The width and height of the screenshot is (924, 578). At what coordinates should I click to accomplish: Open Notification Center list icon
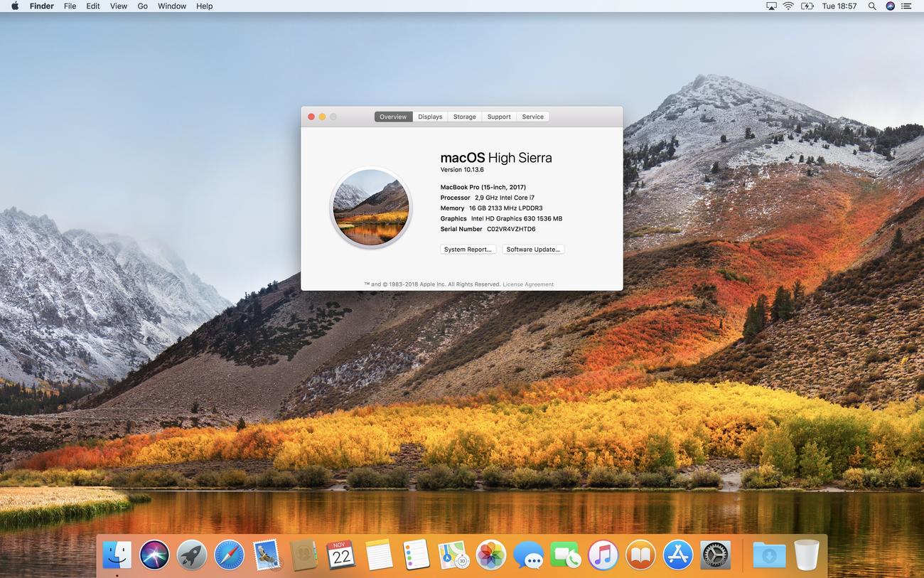click(908, 6)
